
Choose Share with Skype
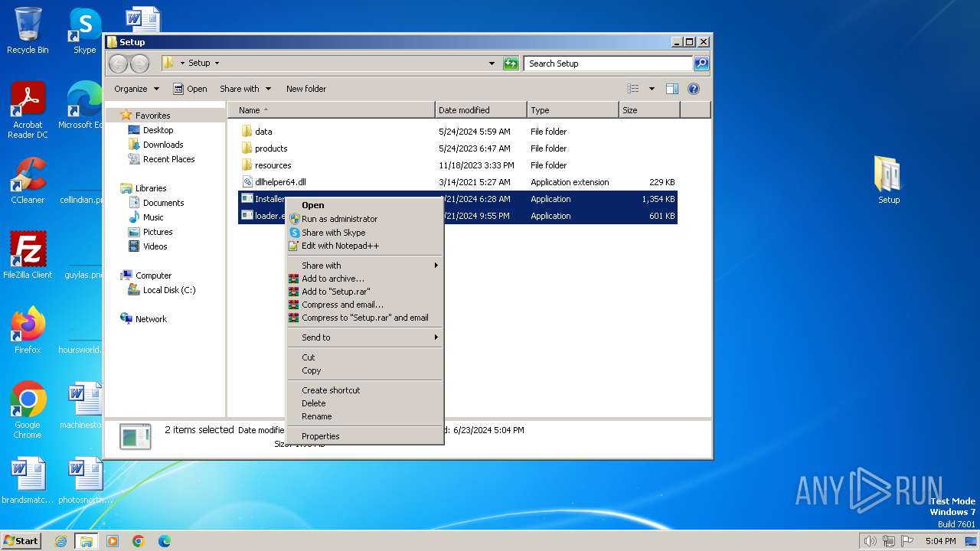click(364, 233)
